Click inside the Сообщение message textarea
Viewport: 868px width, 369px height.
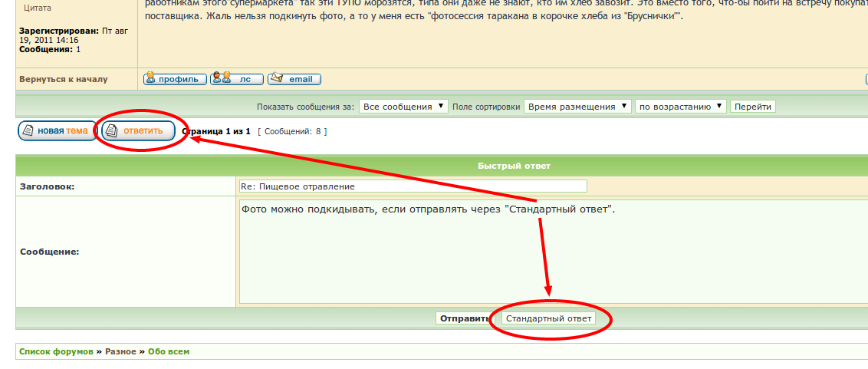click(x=552, y=252)
